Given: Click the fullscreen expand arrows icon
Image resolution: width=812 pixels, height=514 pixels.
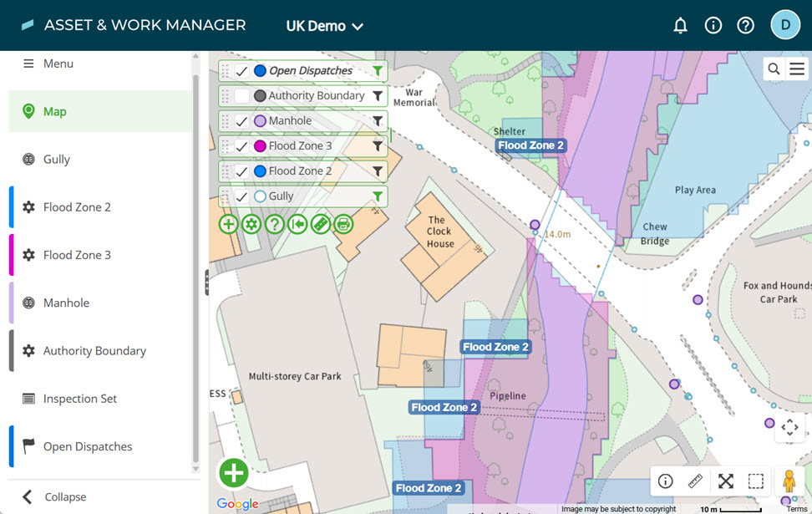Looking at the screenshot, I should 725,481.
